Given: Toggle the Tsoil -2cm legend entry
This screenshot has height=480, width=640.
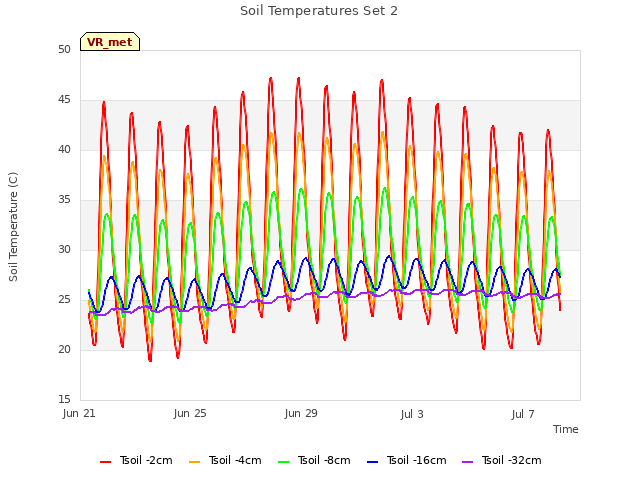Looking at the screenshot, I should [x=136, y=460].
